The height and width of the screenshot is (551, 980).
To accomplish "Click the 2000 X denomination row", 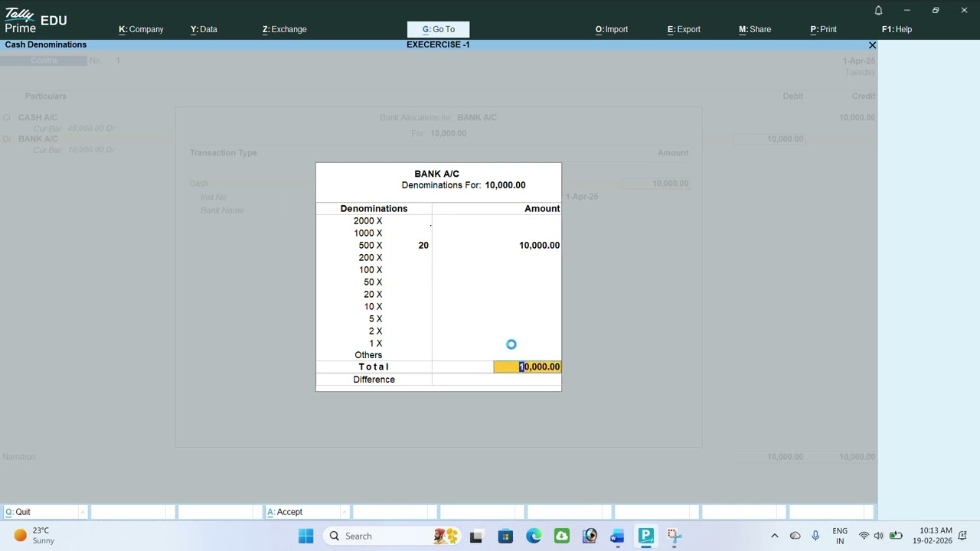I will pos(438,220).
